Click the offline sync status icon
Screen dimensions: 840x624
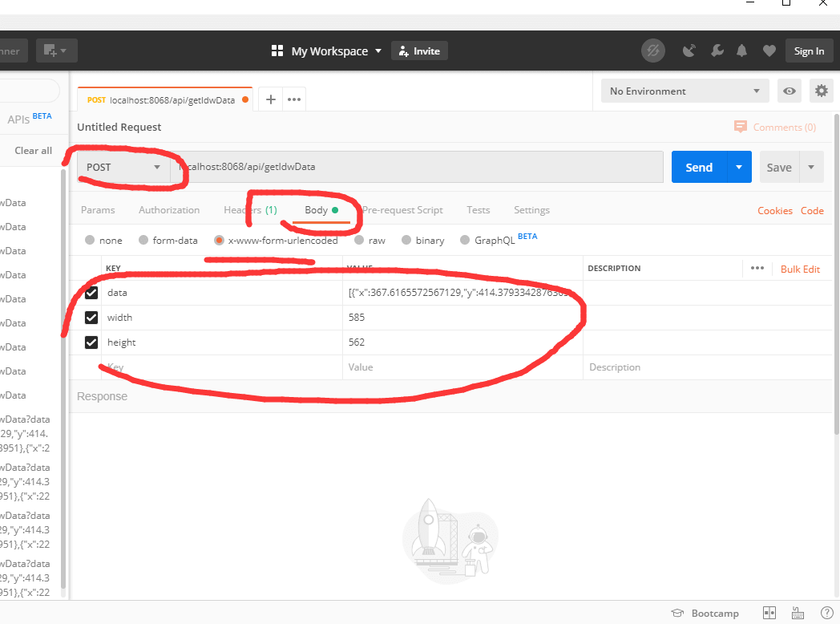653,51
